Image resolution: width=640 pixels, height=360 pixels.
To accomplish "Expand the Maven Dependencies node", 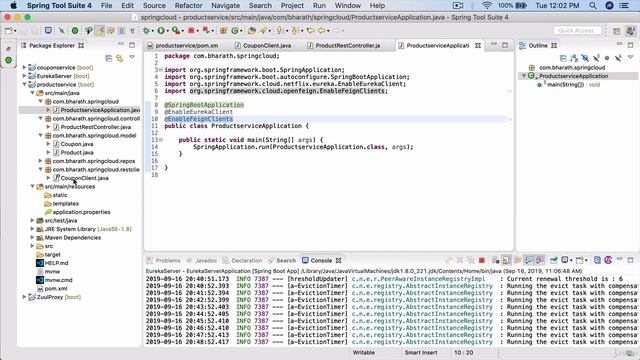I will click(x=32, y=238).
